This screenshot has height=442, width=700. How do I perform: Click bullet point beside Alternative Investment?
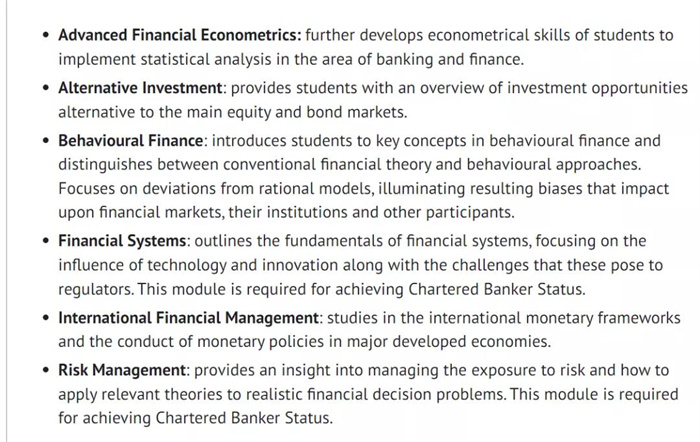click(46, 88)
